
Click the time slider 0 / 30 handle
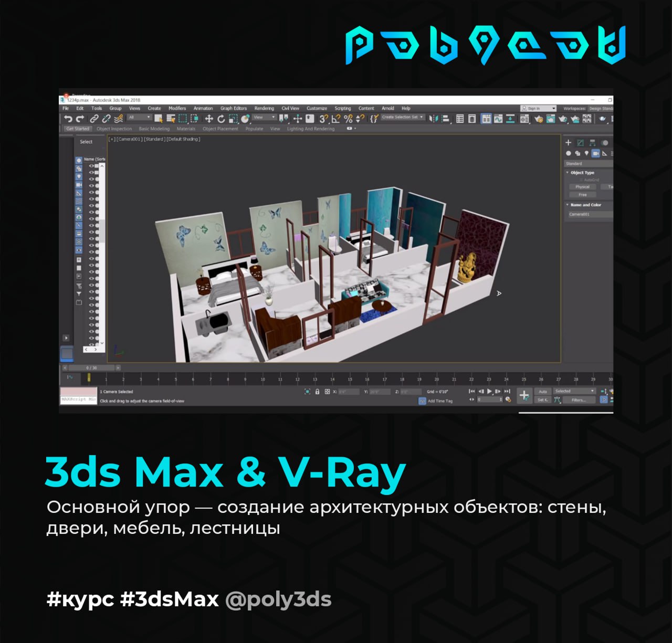pos(91,368)
